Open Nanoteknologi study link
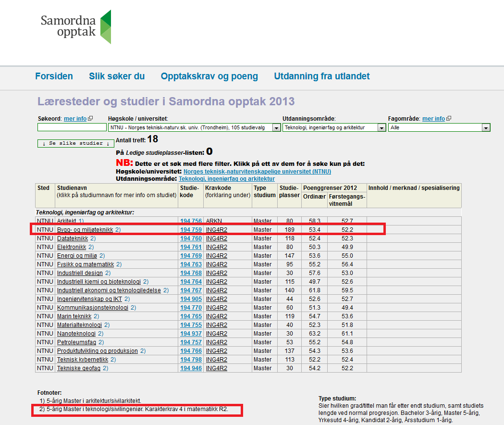Viewport: 504px width, 425px height. (76, 334)
